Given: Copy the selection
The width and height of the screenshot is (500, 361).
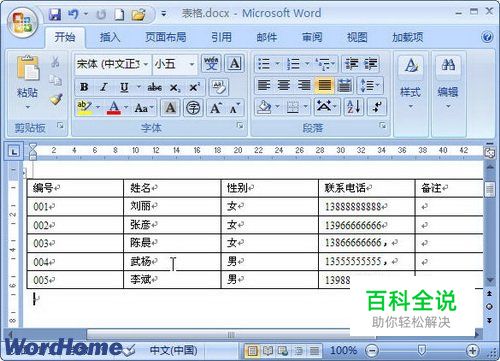Looking at the screenshot, I should click(55, 80).
